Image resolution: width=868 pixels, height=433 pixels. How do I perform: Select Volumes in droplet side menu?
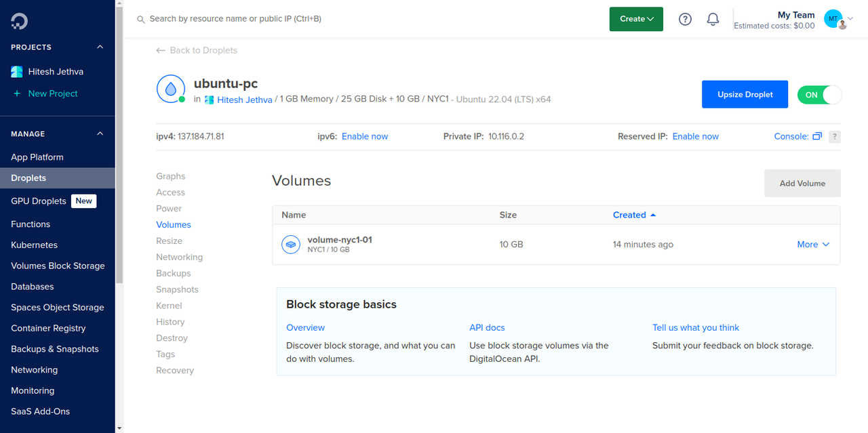(174, 225)
